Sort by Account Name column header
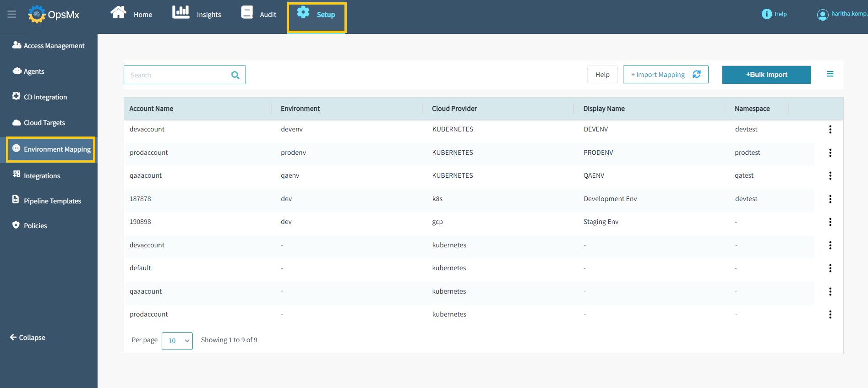Image resolution: width=868 pixels, height=388 pixels. click(151, 109)
